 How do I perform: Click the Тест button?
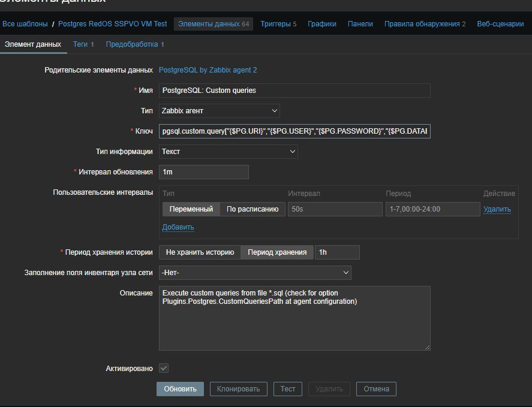click(288, 389)
